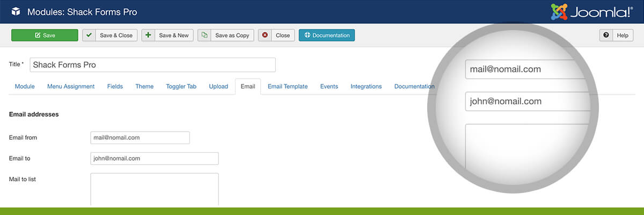
Task: Click Modules: Shack Forms Pro header title
Action: [x=82, y=12]
